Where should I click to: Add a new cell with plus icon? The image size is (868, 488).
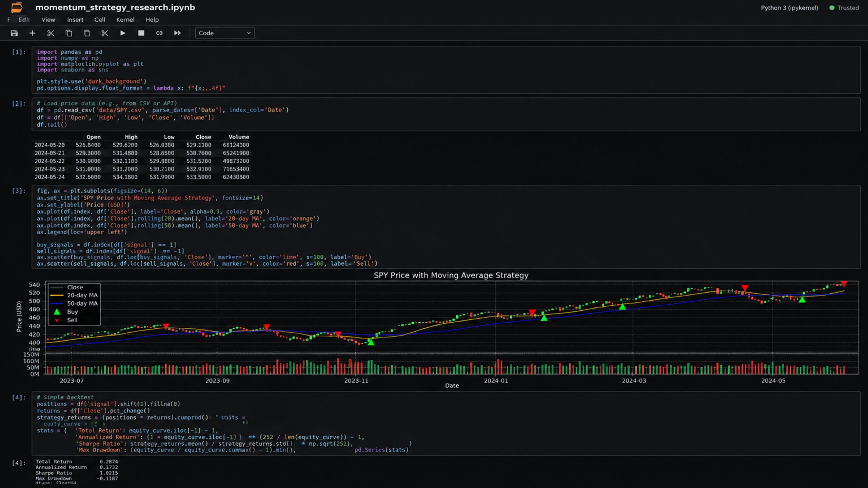click(32, 33)
